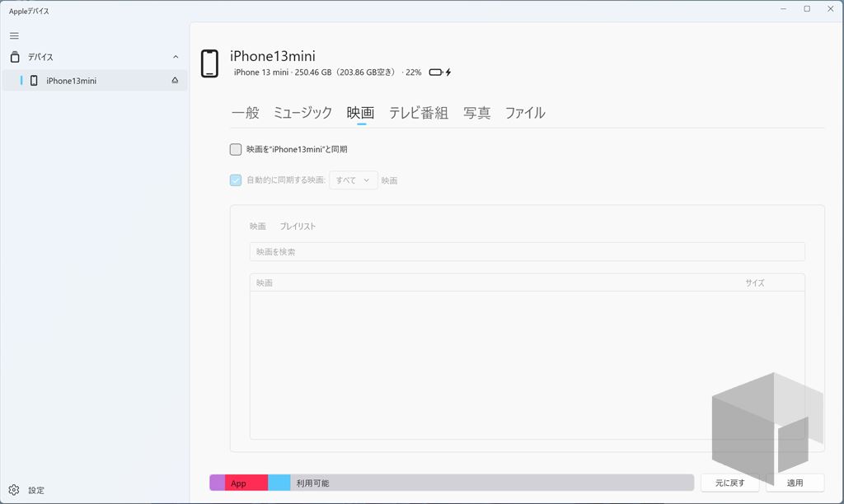Screen dimensions: 844x504
Task: Enable 映画を"iPhone13mini"と同期 checkbox
Action: tap(236, 150)
